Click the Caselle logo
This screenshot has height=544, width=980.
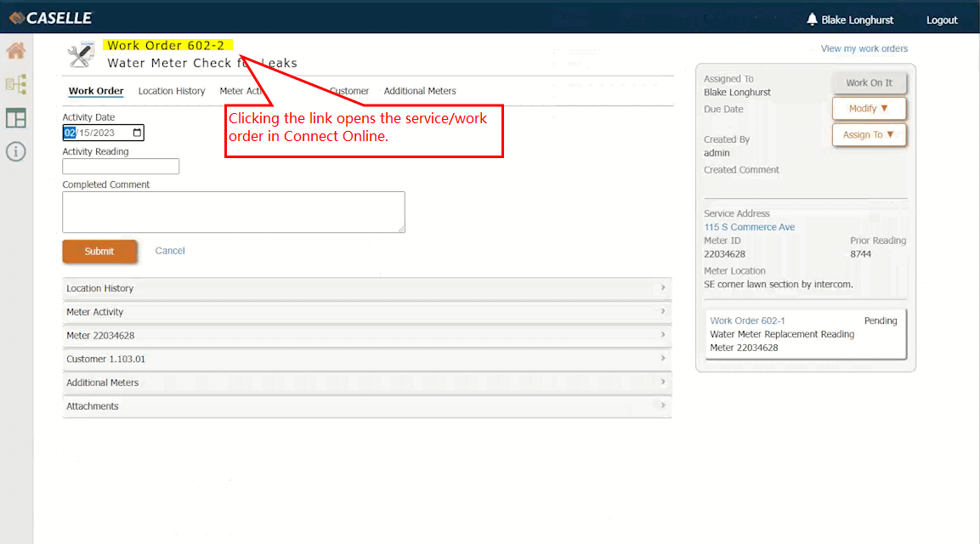click(50, 18)
